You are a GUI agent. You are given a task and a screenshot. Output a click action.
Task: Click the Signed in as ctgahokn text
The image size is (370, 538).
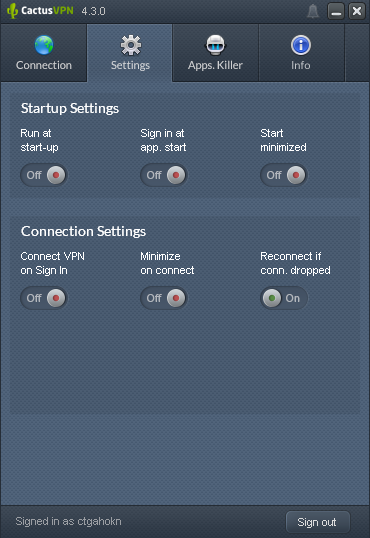[x=68, y=522]
